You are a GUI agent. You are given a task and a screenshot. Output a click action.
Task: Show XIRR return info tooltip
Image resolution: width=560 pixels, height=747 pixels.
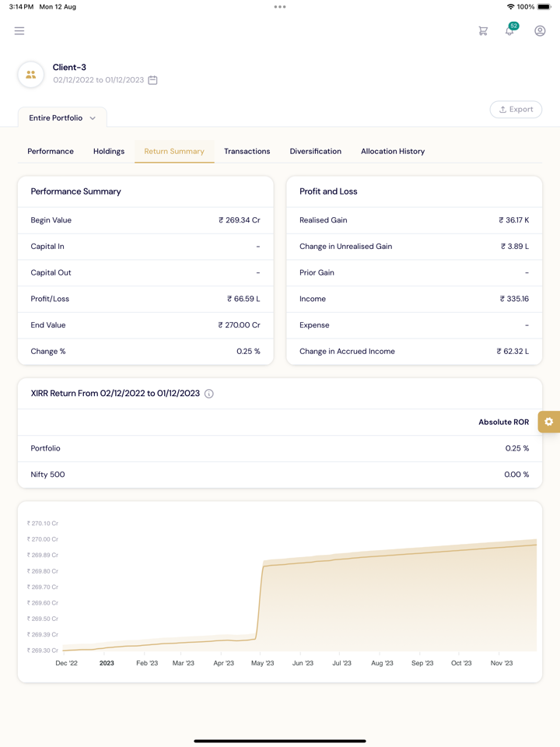[x=209, y=394]
